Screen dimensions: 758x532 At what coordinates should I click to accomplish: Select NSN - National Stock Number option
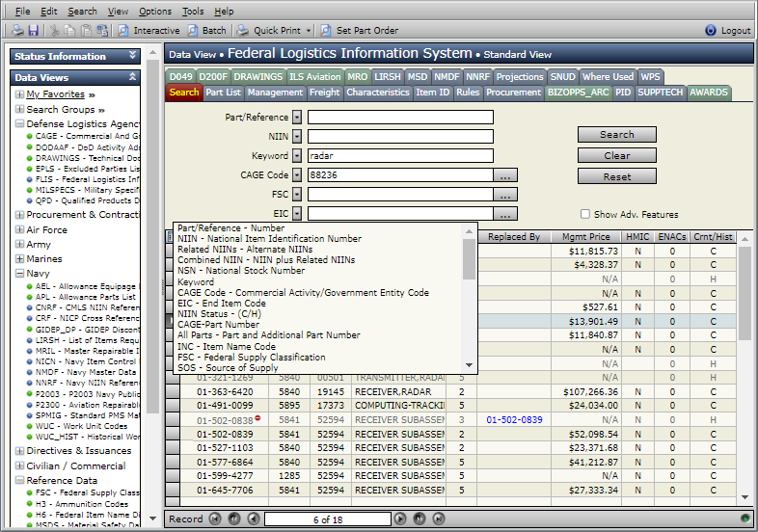pyautogui.click(x=241, y=271)
